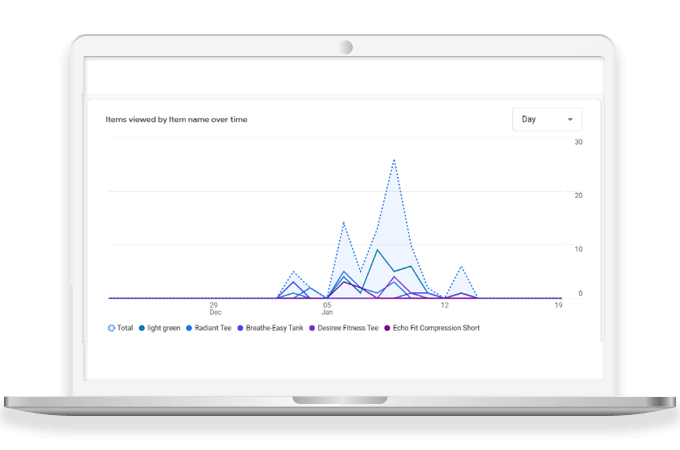Toggle the light green legend item
This screenshot has width=680, height=450.
159,328
